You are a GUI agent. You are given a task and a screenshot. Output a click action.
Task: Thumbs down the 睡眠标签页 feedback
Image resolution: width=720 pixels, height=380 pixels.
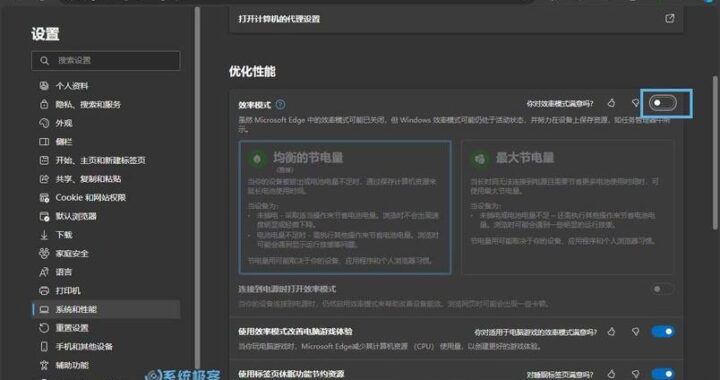[636, 374]
